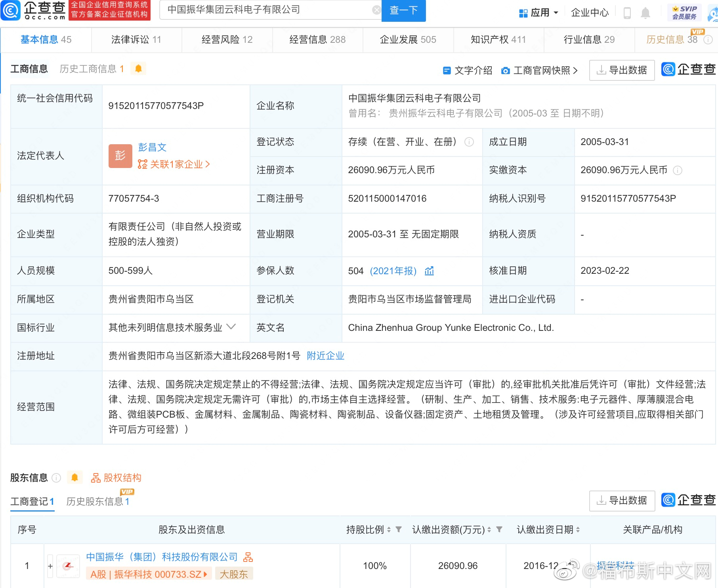Viewport: 718px width, 588px height.
Task: Filter the 认缴出资额 column with funnel icon
Action: pos(499,529)
